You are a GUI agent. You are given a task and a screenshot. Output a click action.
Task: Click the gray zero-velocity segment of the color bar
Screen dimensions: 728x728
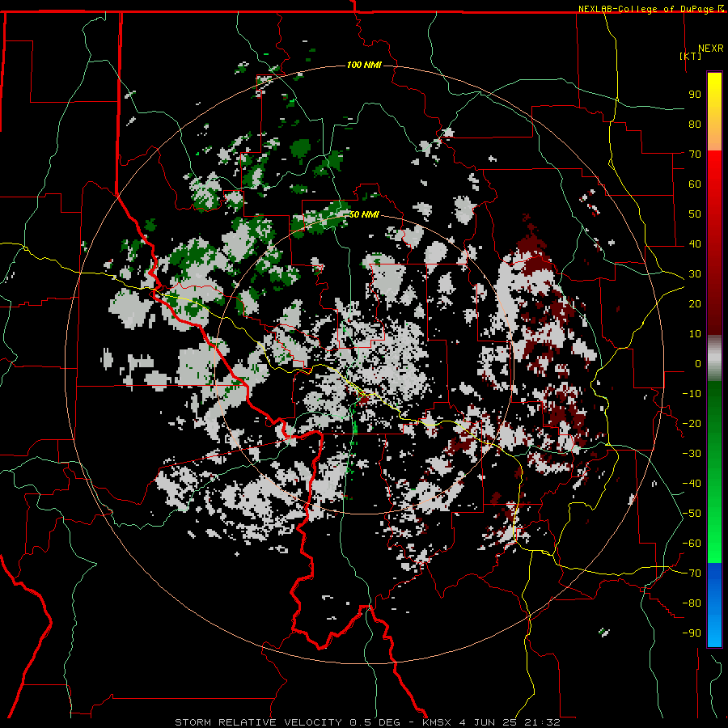(x=714, y=358)
